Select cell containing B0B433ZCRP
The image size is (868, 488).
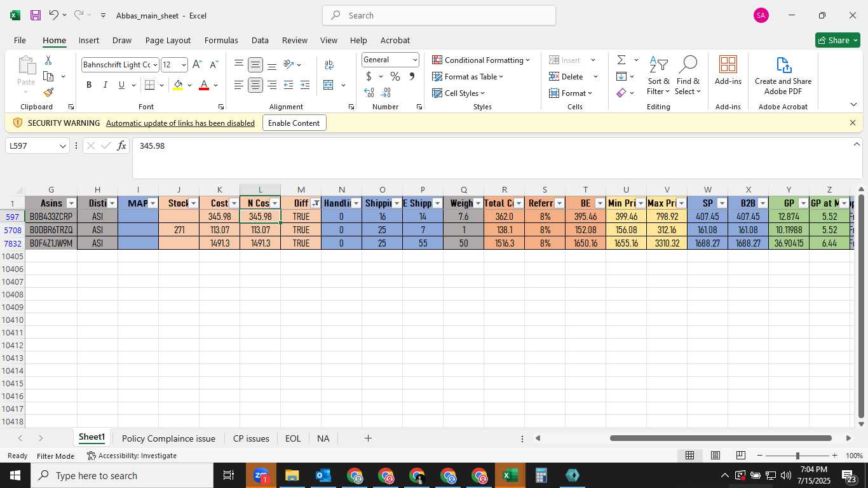pos(51,217)
